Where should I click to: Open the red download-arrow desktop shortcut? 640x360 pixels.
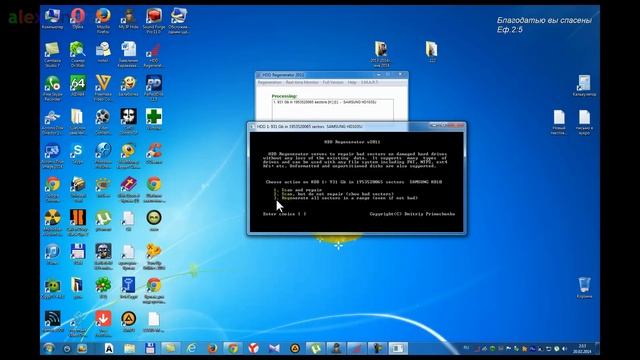pyautogui.click(x=103, y=323)
